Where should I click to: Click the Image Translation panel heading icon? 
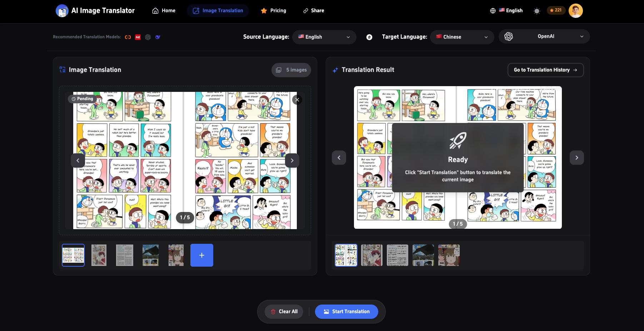[63, 70]
